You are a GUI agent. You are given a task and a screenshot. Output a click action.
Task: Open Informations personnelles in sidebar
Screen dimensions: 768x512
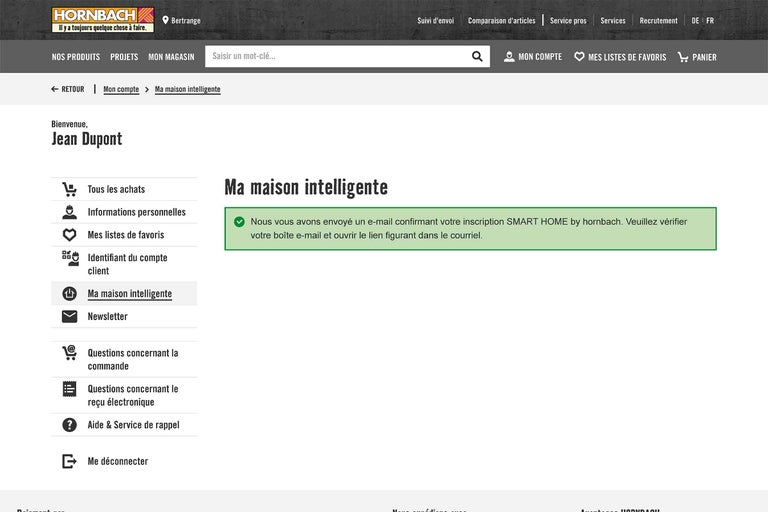coord(136,212)
